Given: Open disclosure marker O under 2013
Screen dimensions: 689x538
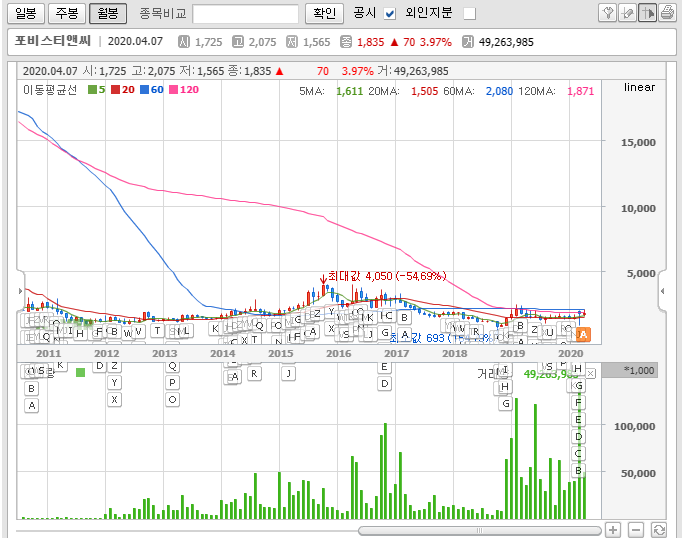Looking at the screenshot, I should pos(172,400).
